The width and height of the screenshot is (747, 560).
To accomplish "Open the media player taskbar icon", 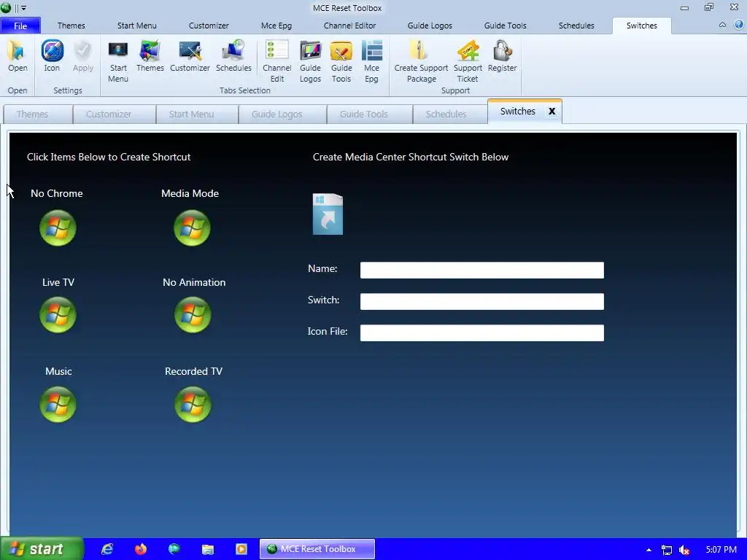I will click(x=241, y=549).
